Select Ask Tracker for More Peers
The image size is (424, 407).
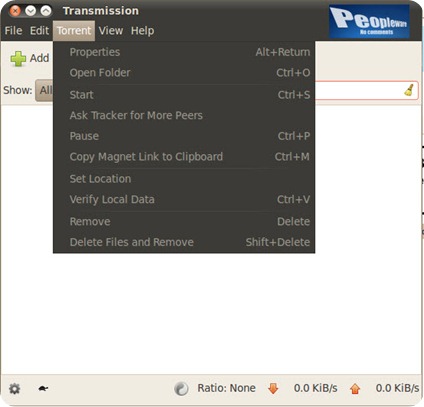tap(184, 115)
